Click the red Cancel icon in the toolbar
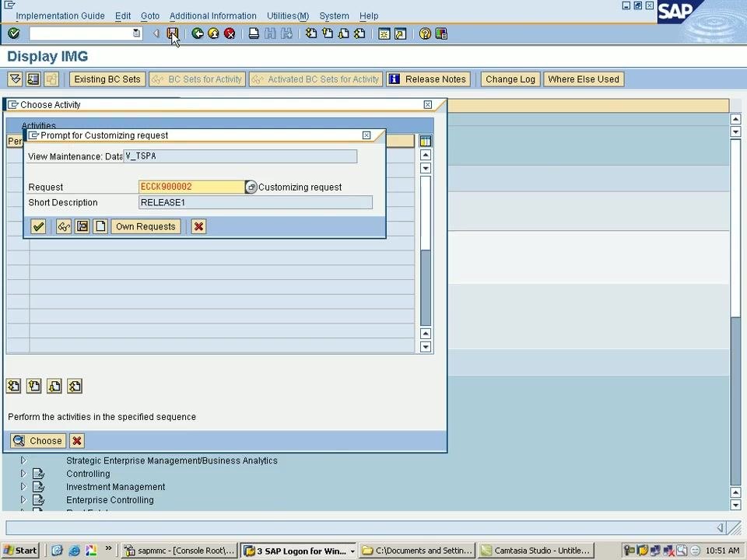Viewport: 747px width, 560px height. click(x=230, y=33)
